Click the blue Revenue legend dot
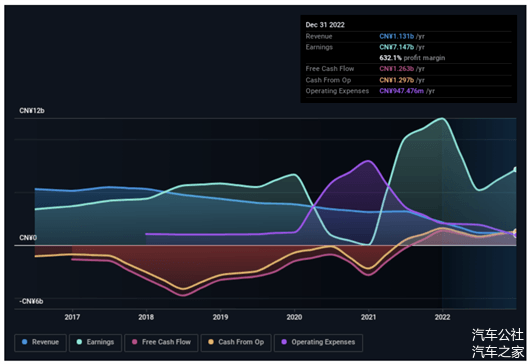530x364 pixels. tap(24, 342)
